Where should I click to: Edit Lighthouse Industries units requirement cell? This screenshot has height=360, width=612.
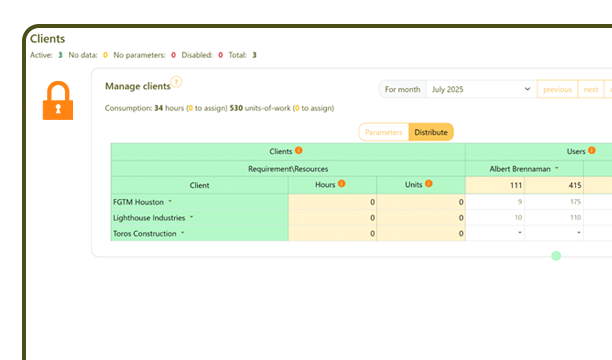(421, 217)
